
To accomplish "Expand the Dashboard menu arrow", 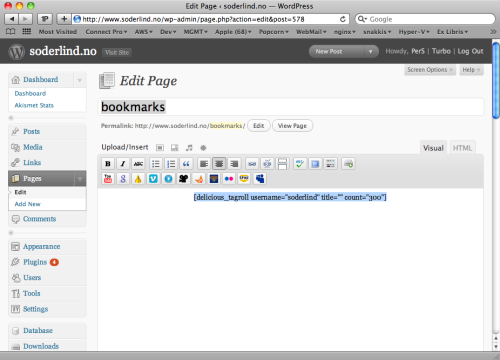I will (79, 80).
